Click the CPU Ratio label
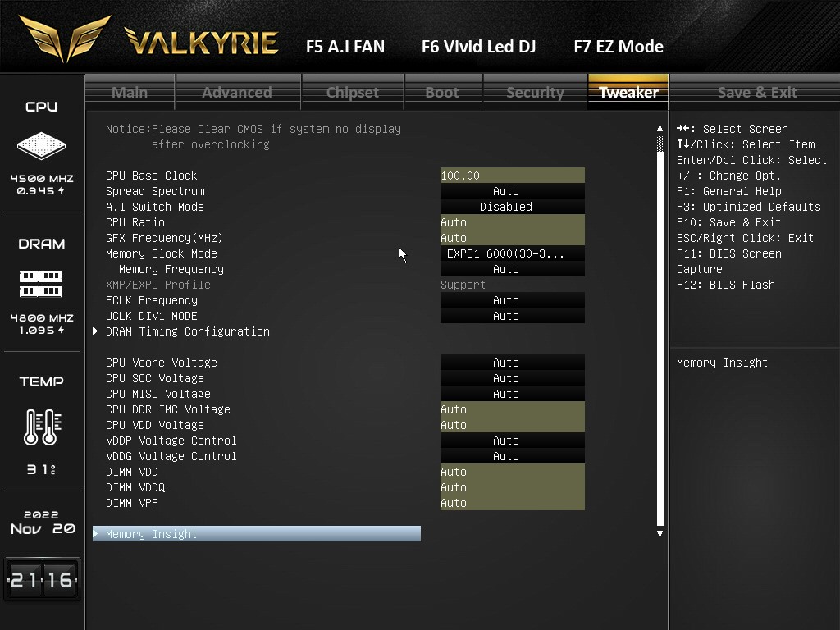840x630 pixels. pos(135,222)
